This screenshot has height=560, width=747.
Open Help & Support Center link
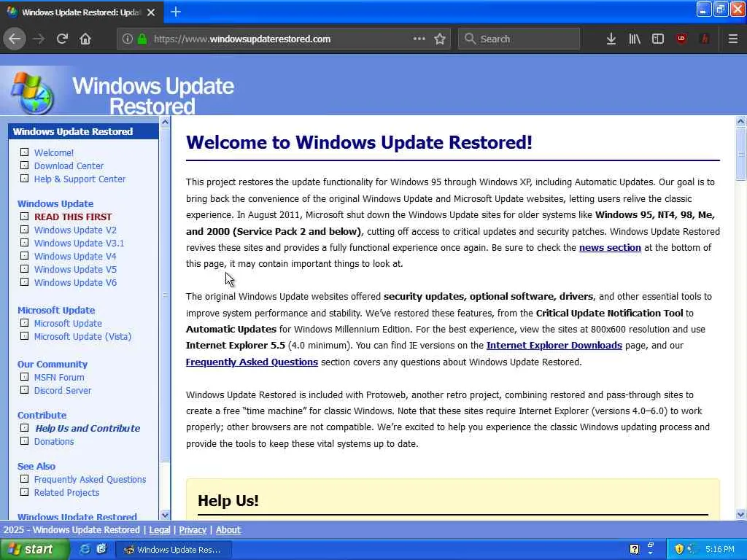[80, 179]
